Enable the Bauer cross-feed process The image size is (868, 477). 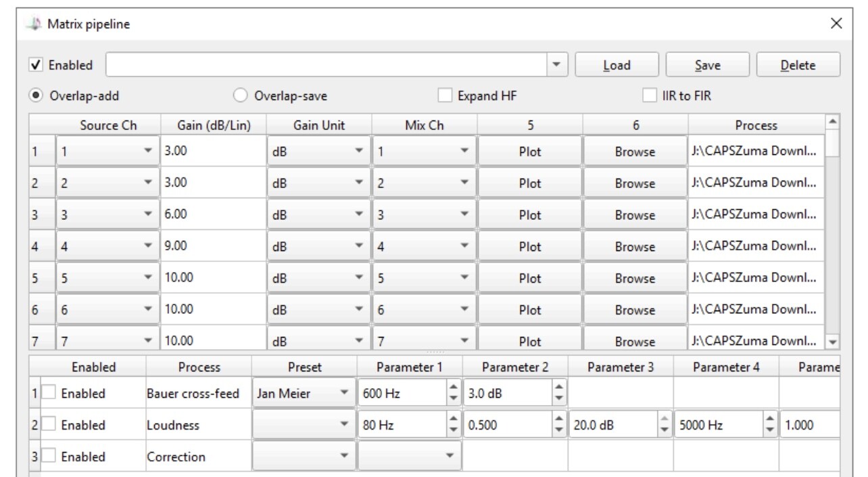pos(49,394)
